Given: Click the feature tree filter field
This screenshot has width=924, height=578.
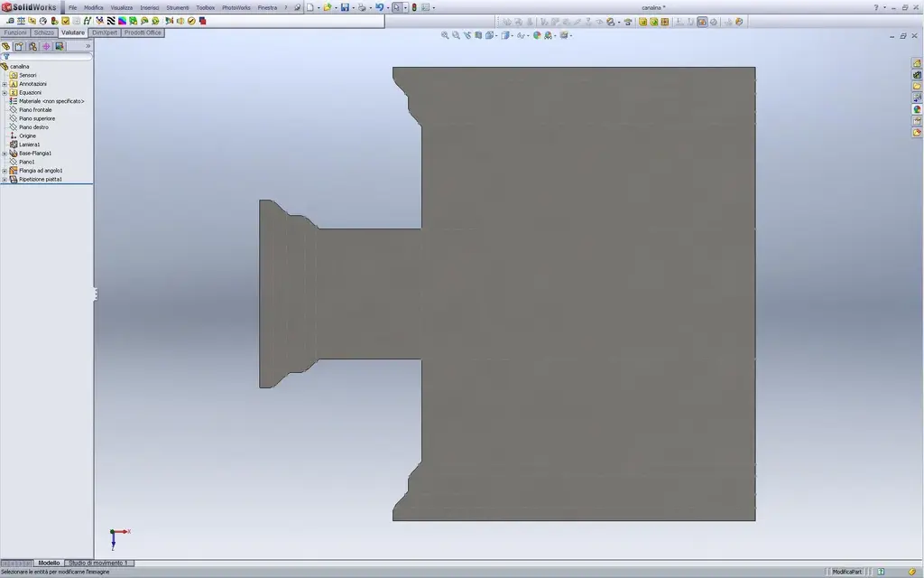Looking at the screenshot, I should coord(47,57).
